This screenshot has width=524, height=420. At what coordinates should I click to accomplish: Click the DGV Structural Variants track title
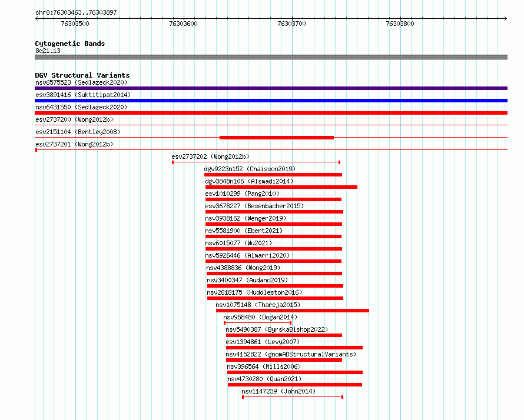point(82,75)
